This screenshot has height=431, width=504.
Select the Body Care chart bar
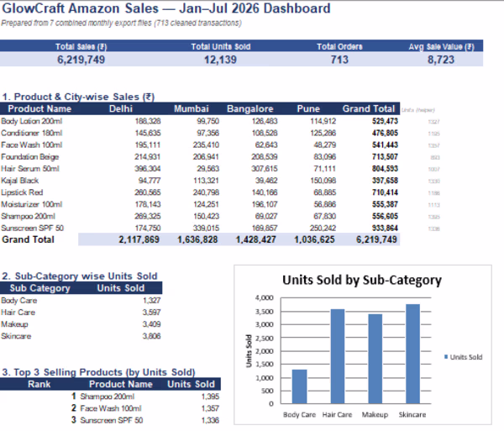tap(300, 386)
